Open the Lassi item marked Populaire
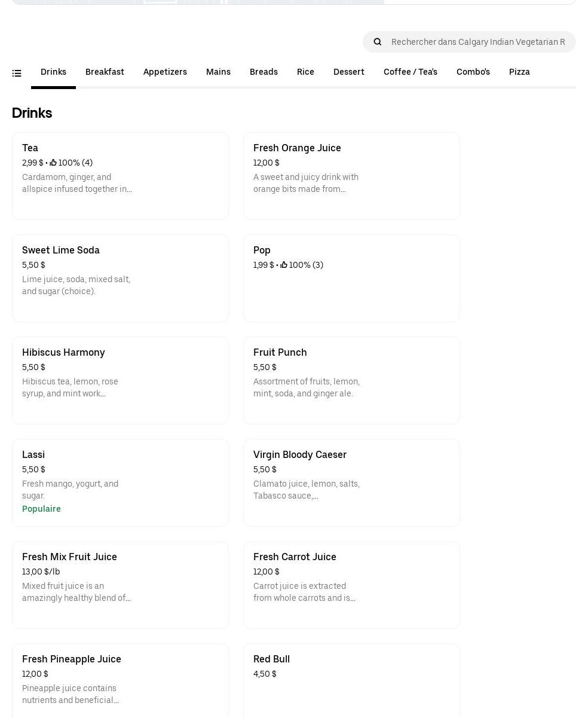This screenshot has width=588, height=718. point(120,482)
